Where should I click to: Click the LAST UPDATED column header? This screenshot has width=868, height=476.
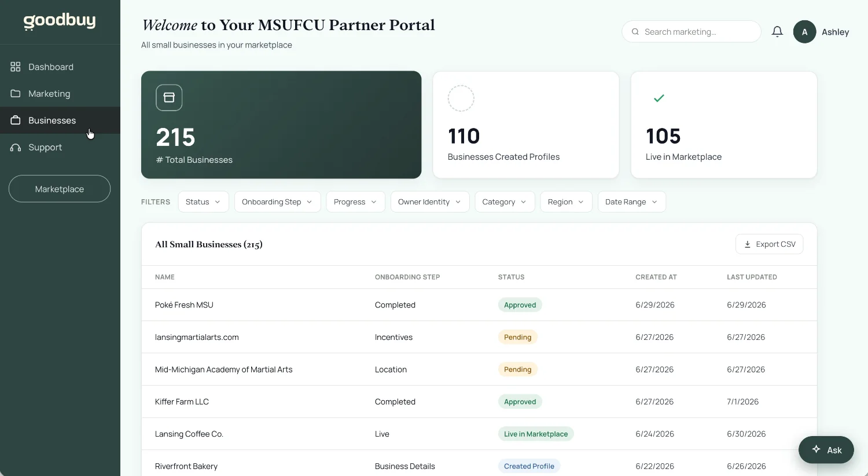coord(752,277)
